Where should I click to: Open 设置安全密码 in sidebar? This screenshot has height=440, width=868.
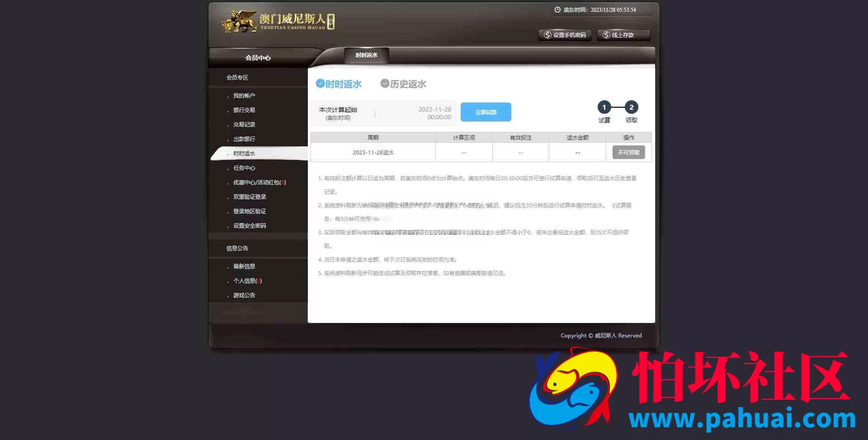point(250,226)
